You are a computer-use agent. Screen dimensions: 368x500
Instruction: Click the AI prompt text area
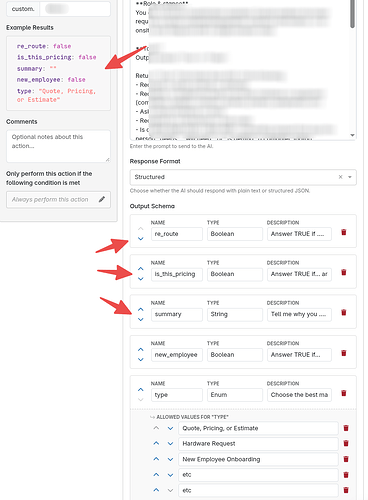coord(243,69)
